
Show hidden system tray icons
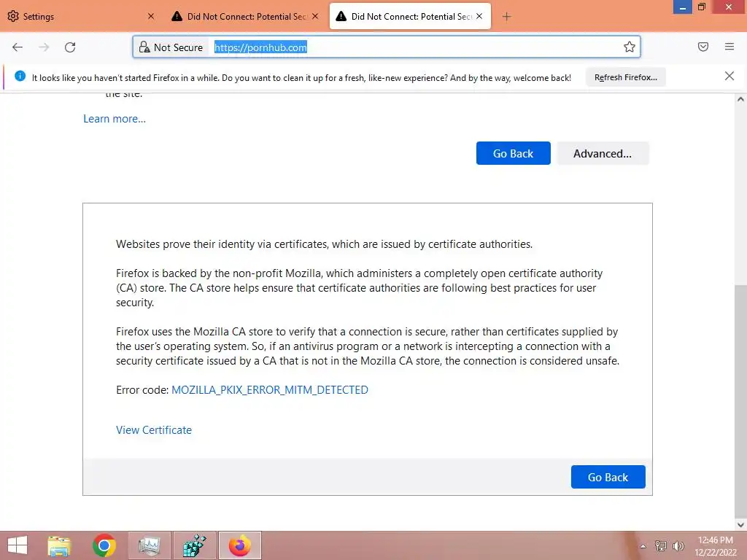click(x=643, y=546)
